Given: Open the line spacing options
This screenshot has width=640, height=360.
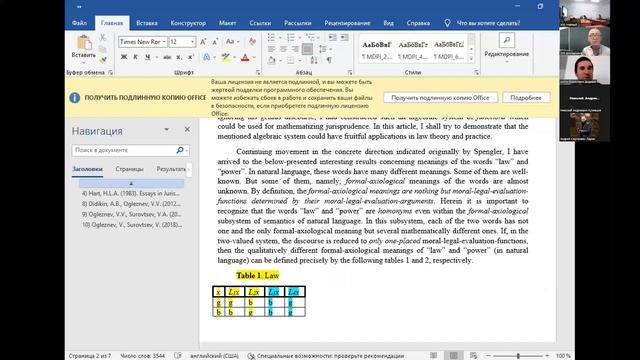Looking at the screenshot, I should pyautogui.click(x=323, y=49).
